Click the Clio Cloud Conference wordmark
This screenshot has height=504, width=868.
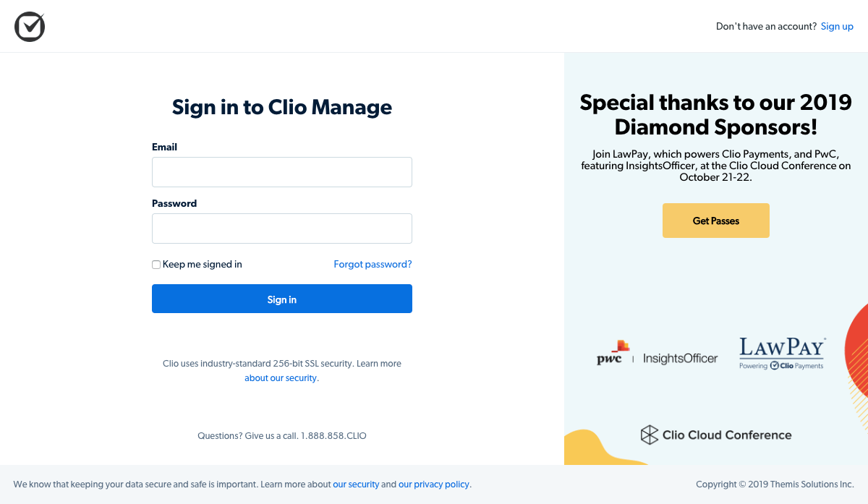tap(727, 435)
